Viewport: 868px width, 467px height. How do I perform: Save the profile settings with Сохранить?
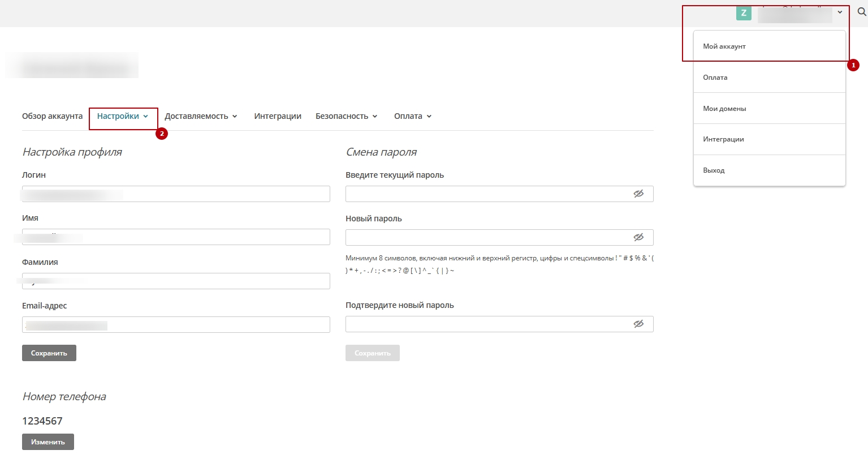click(x=49, y=353)
